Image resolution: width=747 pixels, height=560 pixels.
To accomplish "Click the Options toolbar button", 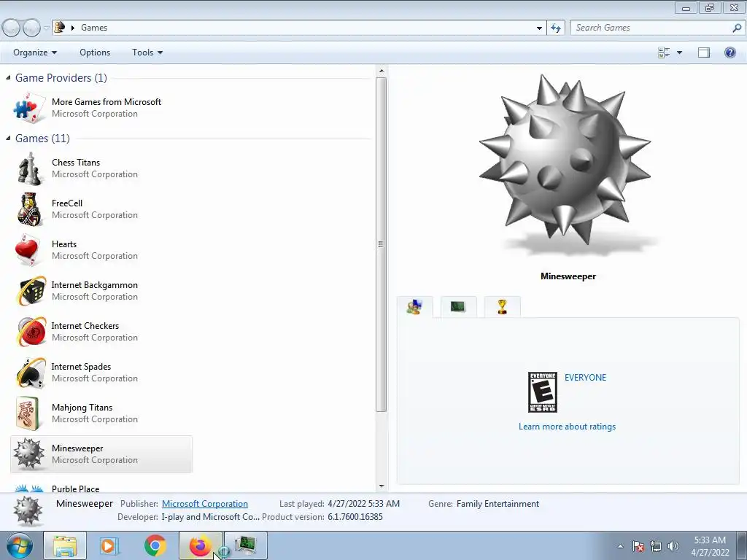I will click(95, 52).
